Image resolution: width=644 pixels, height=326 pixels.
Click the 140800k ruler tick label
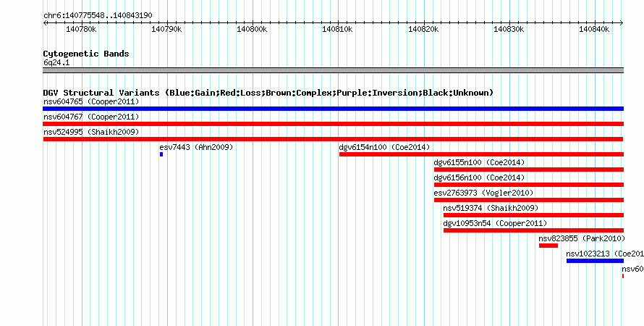pyautogui.click(x=253, y=29)
